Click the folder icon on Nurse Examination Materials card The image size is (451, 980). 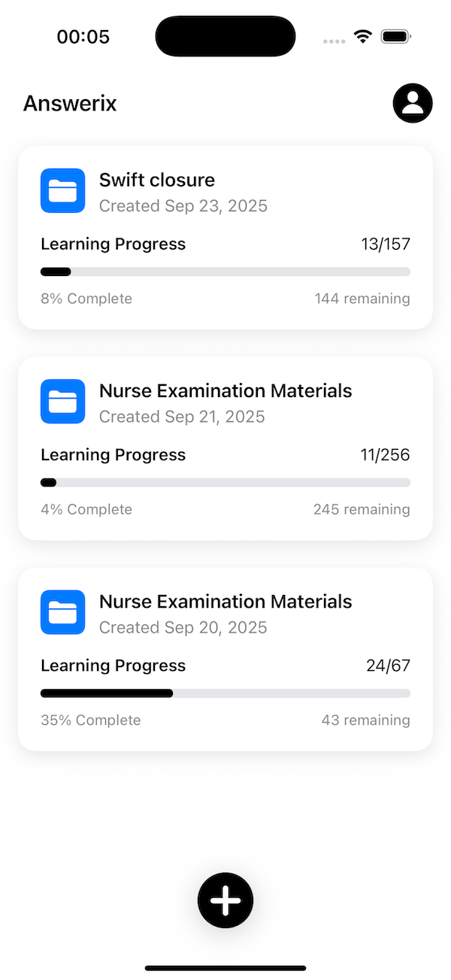pos(62,402)
